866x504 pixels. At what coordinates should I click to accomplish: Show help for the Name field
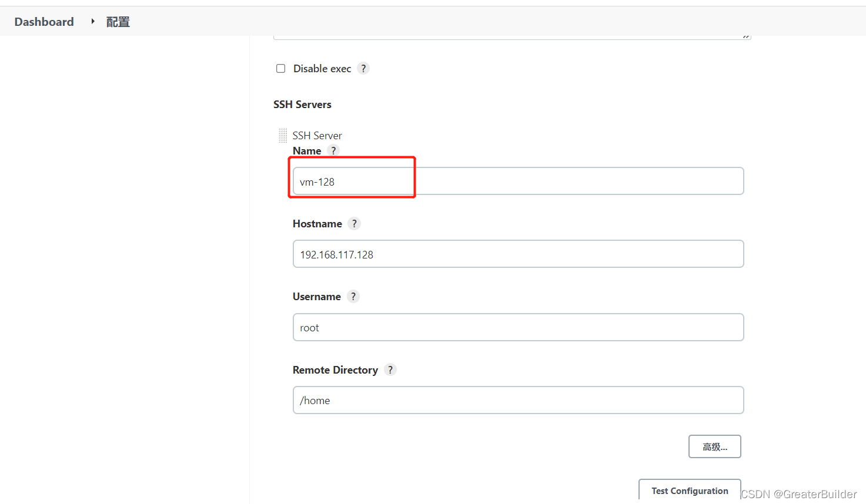pos(333,151)
